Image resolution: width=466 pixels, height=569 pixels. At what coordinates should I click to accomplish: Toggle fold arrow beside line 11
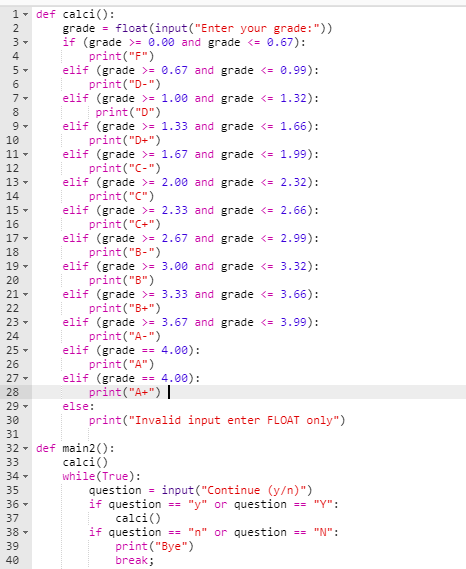pos(25,155)
